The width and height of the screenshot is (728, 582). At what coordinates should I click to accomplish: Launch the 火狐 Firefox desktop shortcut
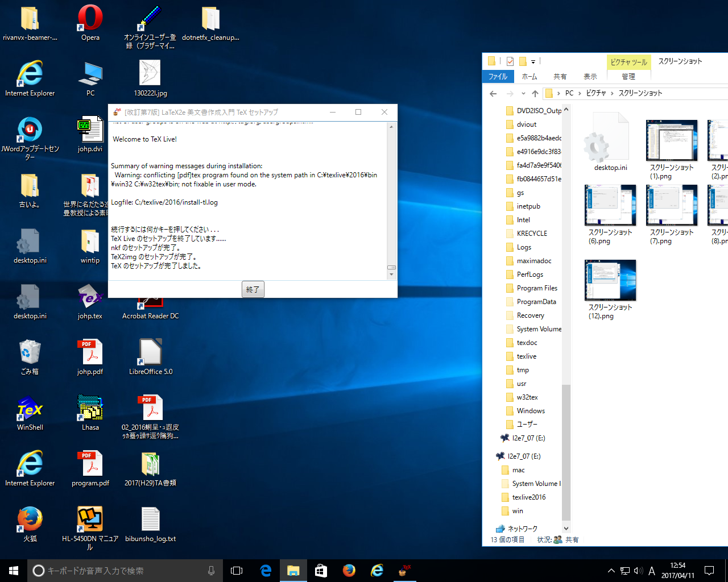point(30,525)
